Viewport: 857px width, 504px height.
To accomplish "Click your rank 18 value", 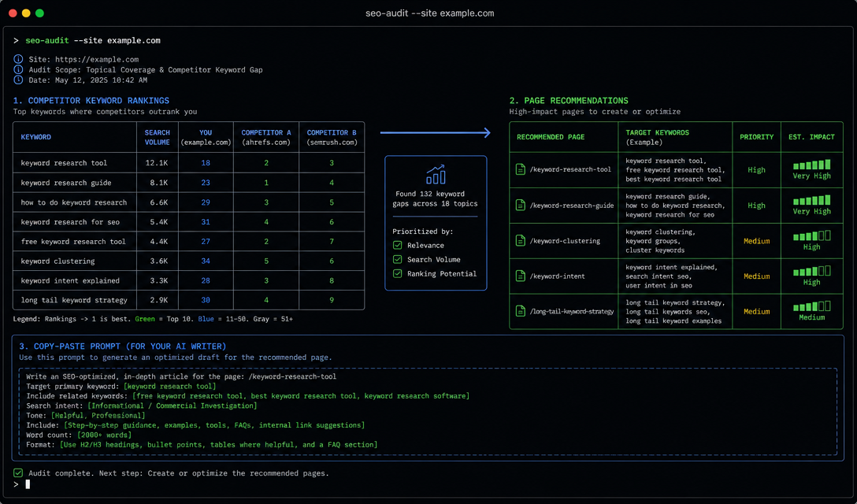I will pyautogui.click(x=206, y=163).
